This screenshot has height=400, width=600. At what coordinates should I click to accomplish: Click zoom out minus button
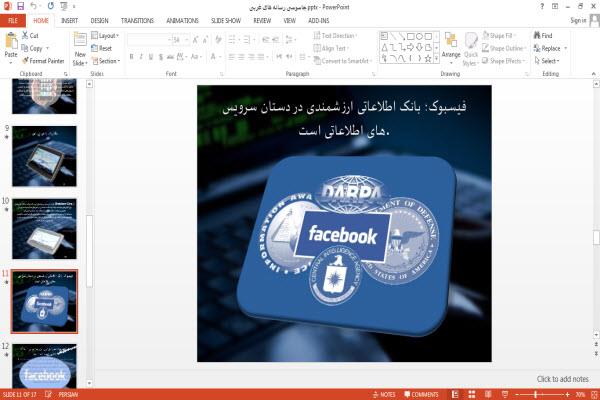pos(517,394)
